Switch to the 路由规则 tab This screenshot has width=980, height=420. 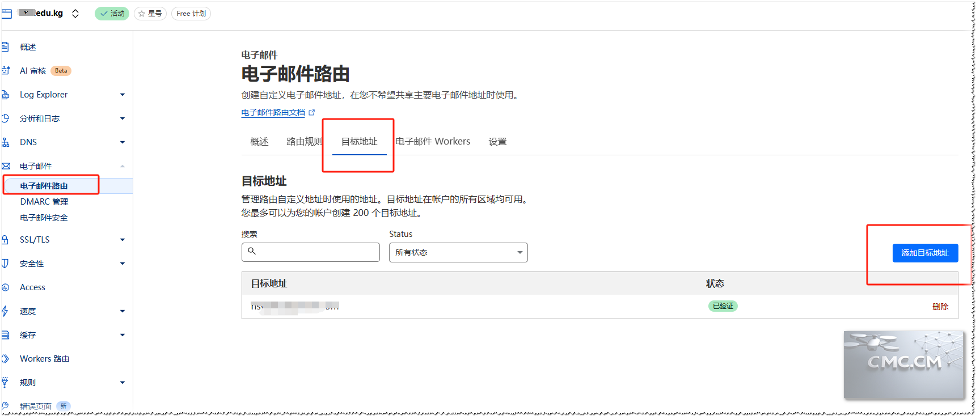305,141
